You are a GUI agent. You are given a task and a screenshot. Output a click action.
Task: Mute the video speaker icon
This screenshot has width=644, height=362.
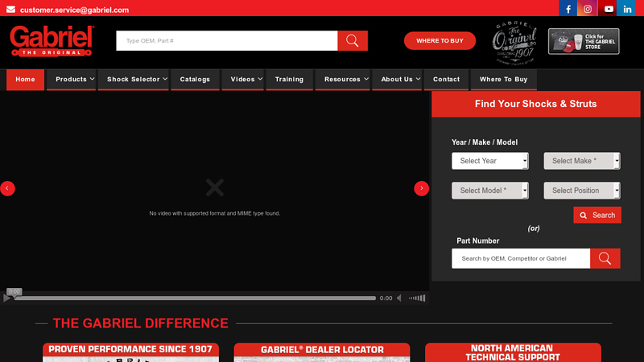(399, 298)
